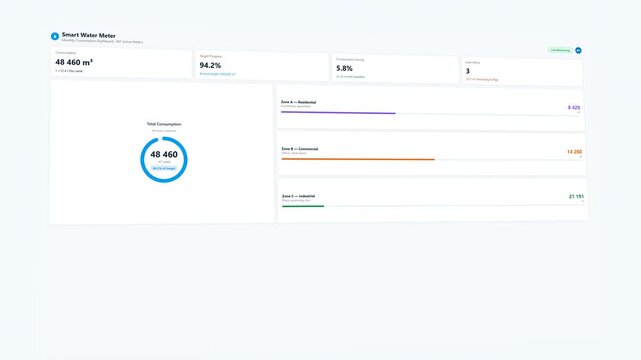Click the Zone B value "14 280"
This screenshot has width=641, height=360.
(x=574, y=152)
